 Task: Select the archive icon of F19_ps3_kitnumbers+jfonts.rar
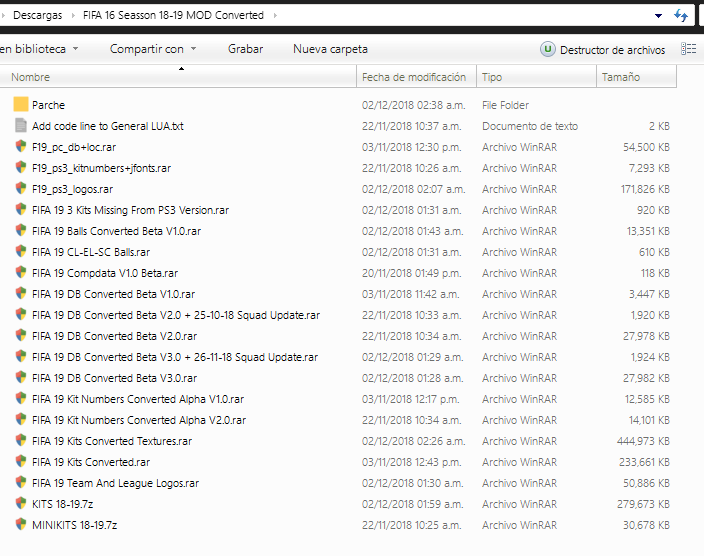21,167
